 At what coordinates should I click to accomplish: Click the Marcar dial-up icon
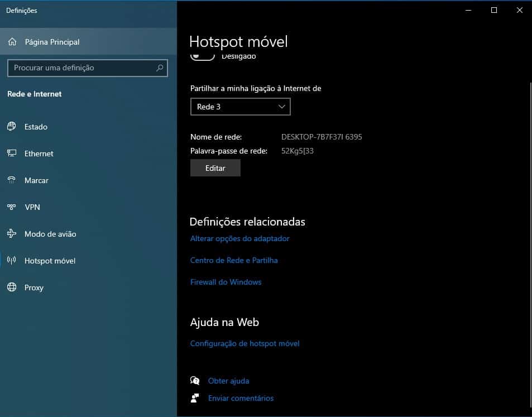tap(12, 180)
